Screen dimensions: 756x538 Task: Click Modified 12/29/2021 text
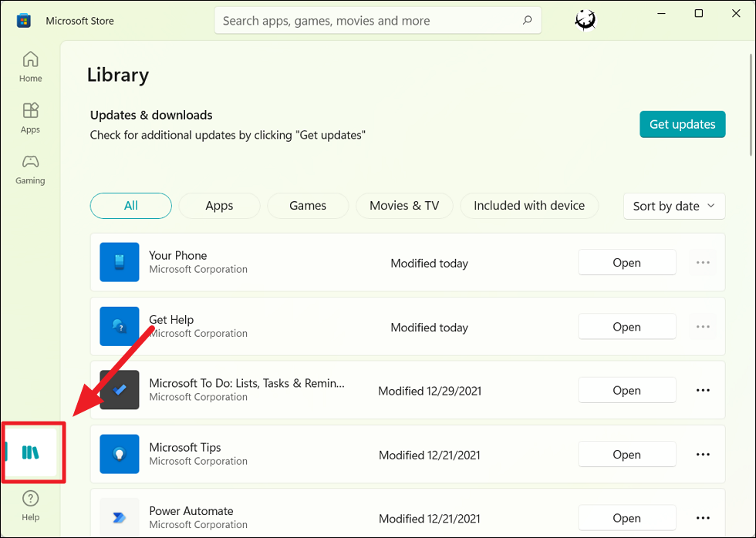(x=430, y=391)
